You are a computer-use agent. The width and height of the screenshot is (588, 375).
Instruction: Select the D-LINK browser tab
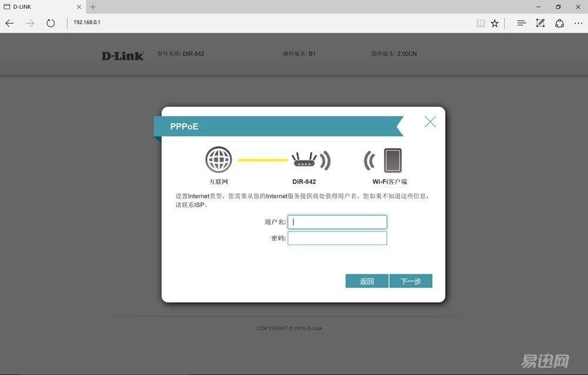tap(42, 6)
